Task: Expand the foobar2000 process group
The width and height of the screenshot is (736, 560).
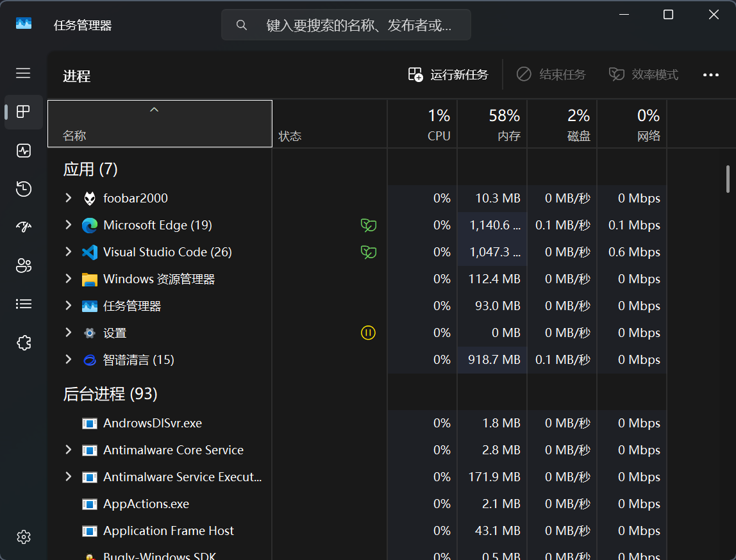Action: [69, 198]
